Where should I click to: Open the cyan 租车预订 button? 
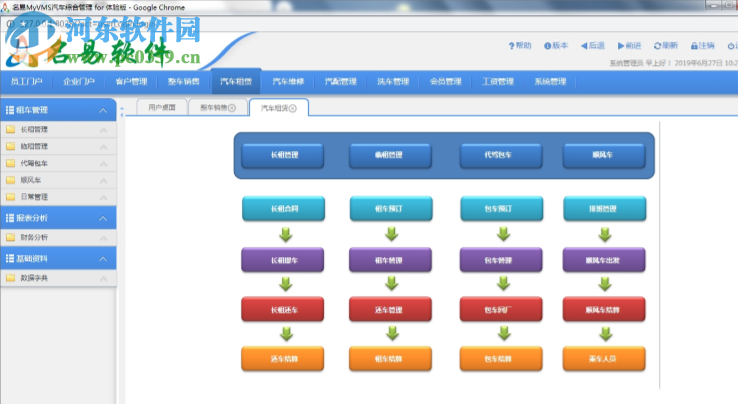pyautogui.click(x=391, y=209)
